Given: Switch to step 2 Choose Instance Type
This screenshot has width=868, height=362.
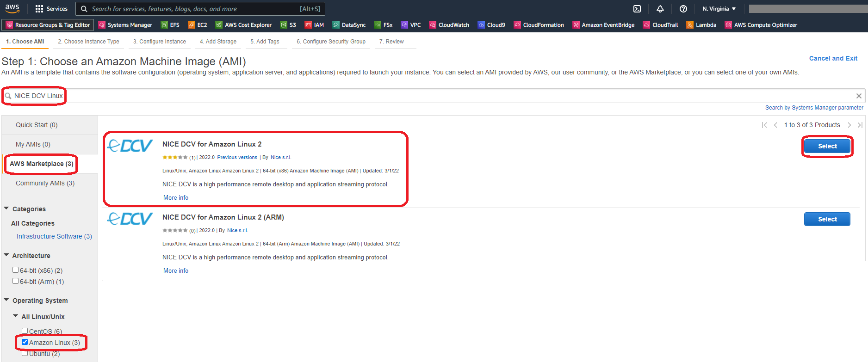Looking at the screenshot, I should point(88,42).
